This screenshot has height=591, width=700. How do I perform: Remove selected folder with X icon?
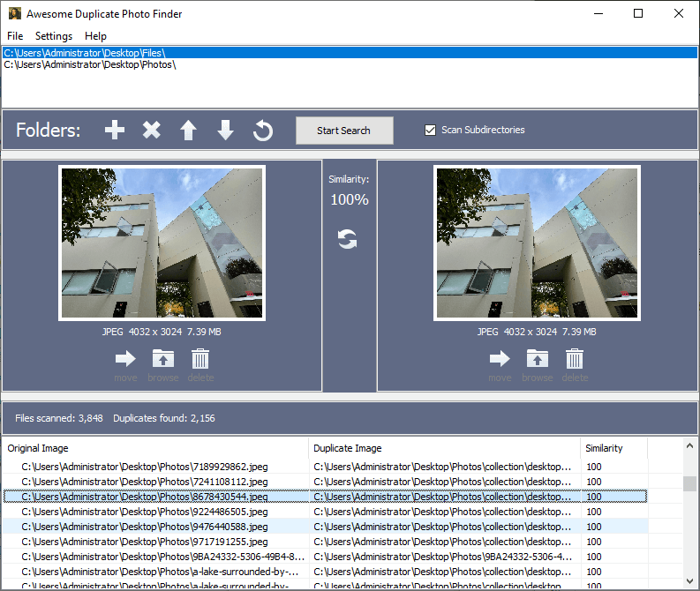152,131
